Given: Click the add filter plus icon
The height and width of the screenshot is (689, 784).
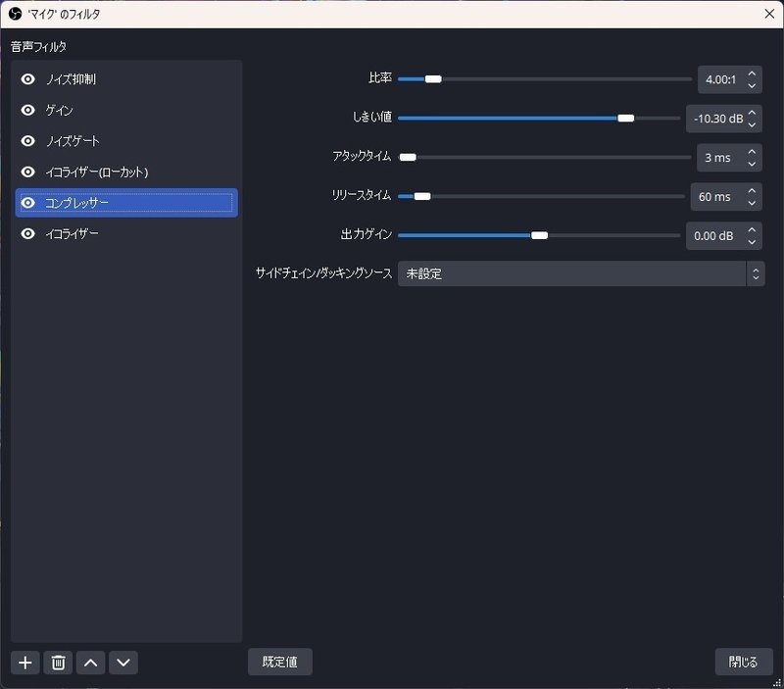Looking at the screenshot, I should point(25,663).
